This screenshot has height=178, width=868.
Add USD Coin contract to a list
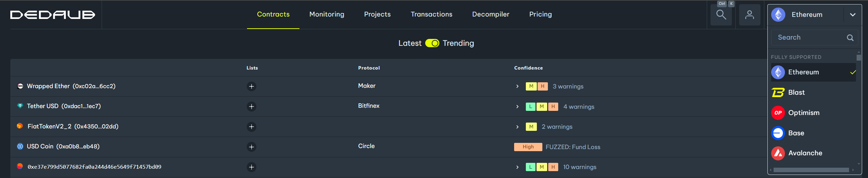coord(252,147)
